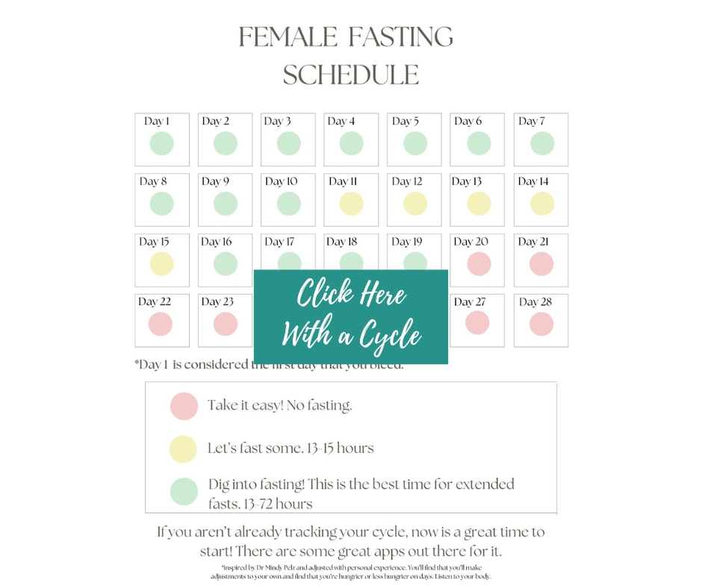Screen dimensions: 702x588
Task: Click the "Click Here With a Cycle" button
Action: pos(351,317)
